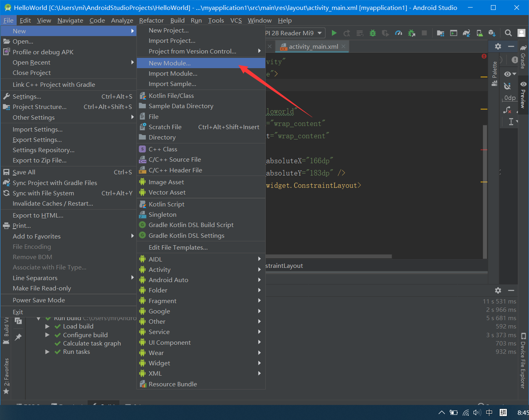Open SDK Manager cube icon

tap(492, 33)
